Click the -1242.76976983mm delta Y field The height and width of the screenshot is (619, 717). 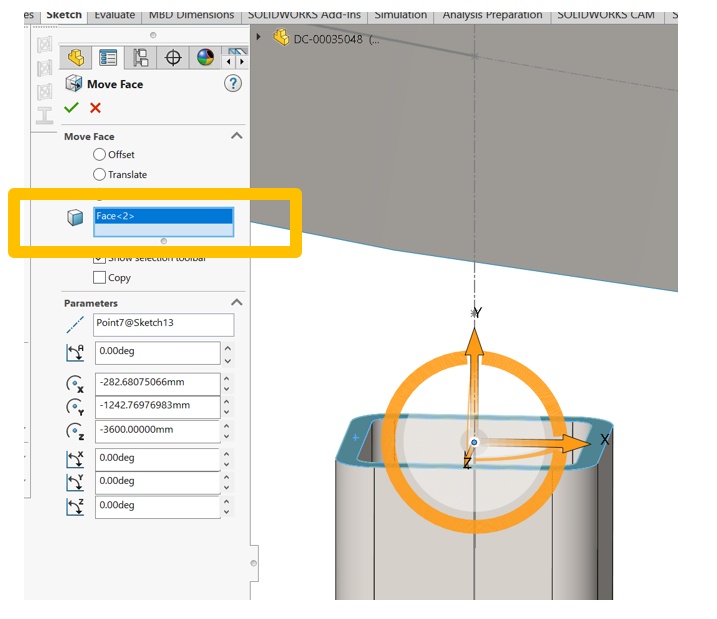click(x=158, y=407)
